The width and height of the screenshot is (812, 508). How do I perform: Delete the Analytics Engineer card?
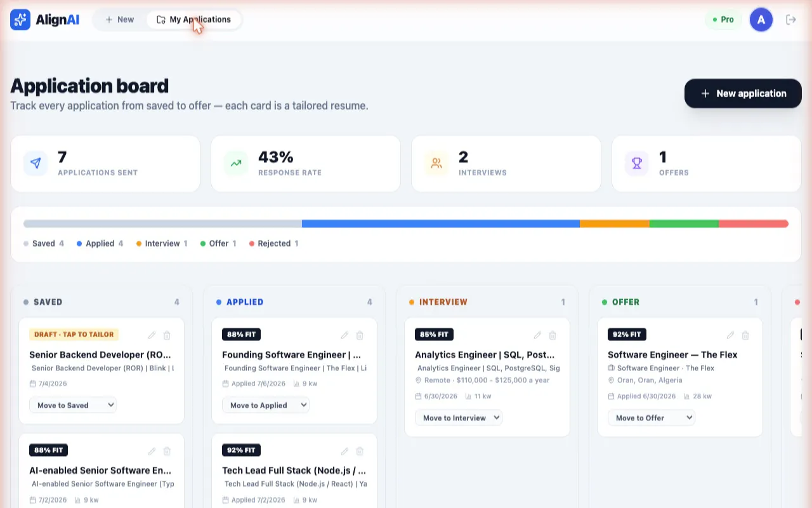tap(553, 335)
